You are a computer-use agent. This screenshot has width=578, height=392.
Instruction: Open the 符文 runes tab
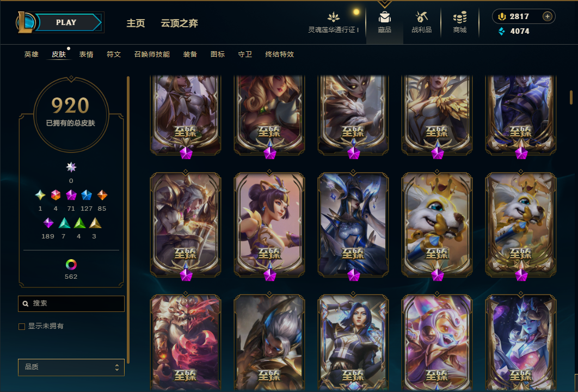coord(114,54)
